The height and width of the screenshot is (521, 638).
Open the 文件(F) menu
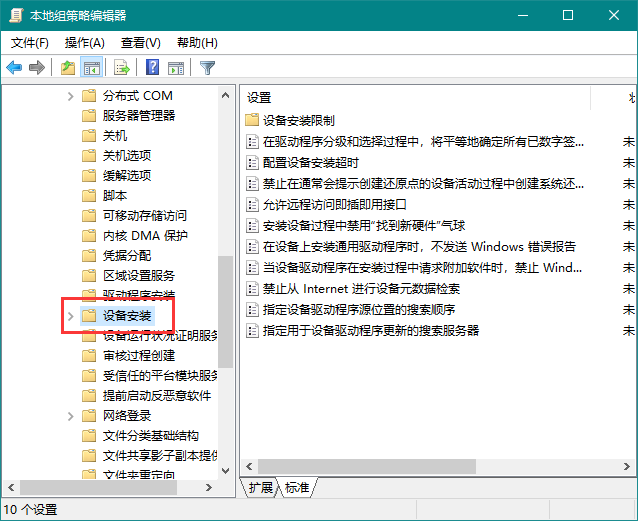click(x=30, y=42)
